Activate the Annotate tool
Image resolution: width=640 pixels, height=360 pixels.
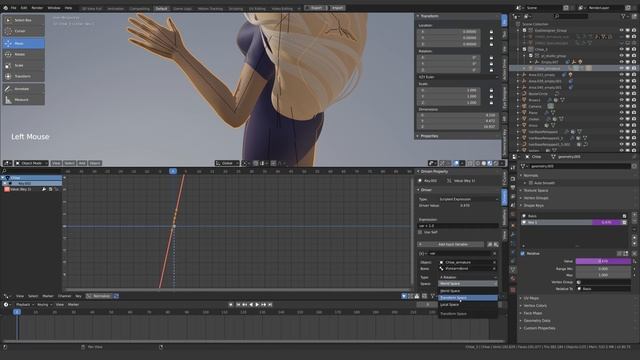[24, 89]
